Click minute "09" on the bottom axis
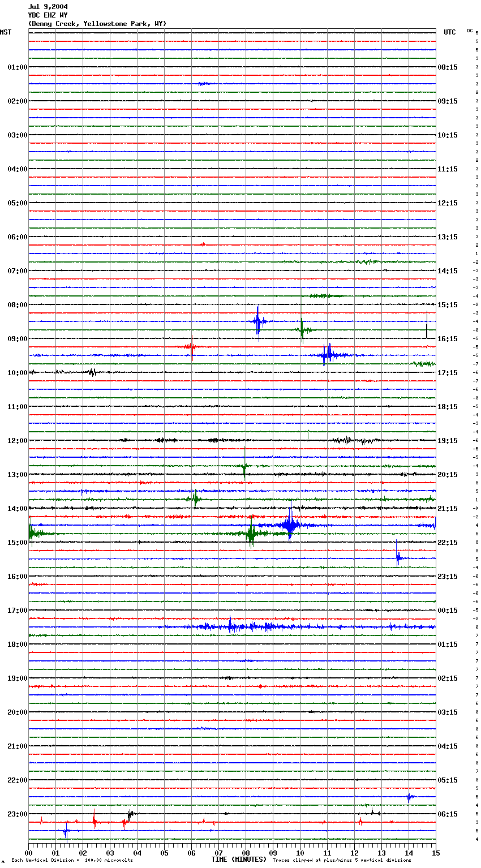481x868 pixels. [x=273, y=853]
